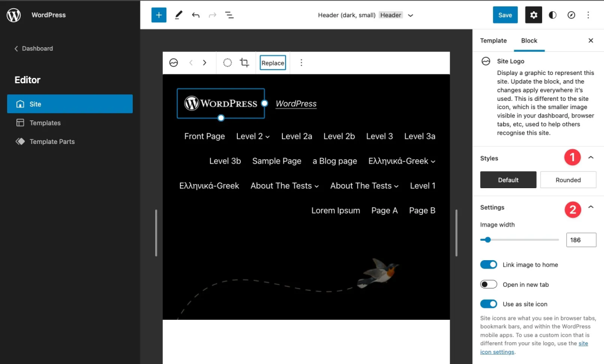Screen dimensions: 604x364
Task: Toggle the Settings gear panel
Action: pos(533,15)
